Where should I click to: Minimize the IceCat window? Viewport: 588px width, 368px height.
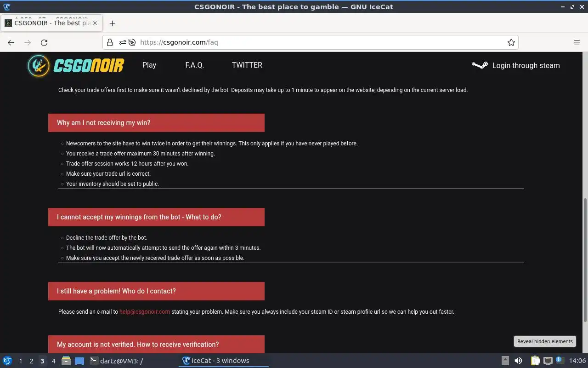pos(563,6)
